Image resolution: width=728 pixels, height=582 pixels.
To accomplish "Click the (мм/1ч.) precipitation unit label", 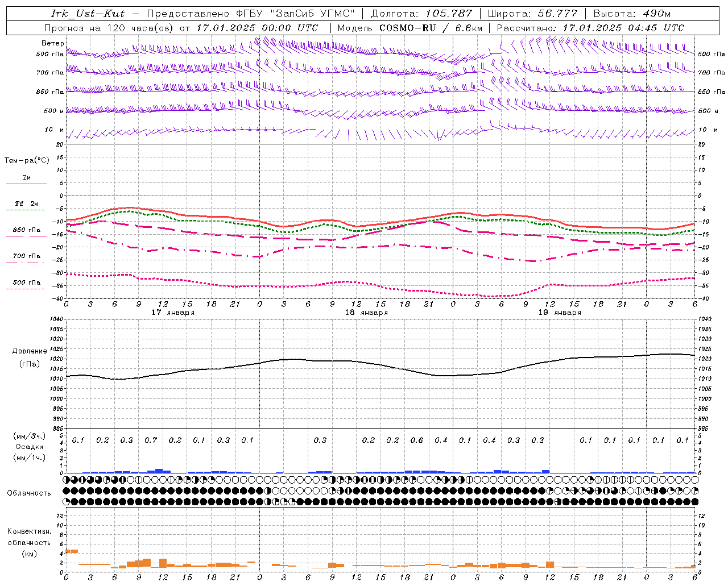I will (x=30, y=458).
